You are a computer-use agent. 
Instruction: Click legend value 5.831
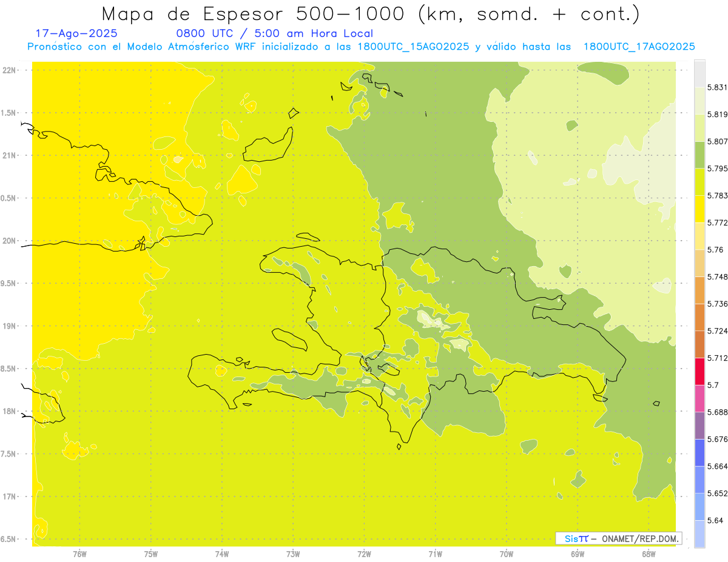click(x=717, y=87)
